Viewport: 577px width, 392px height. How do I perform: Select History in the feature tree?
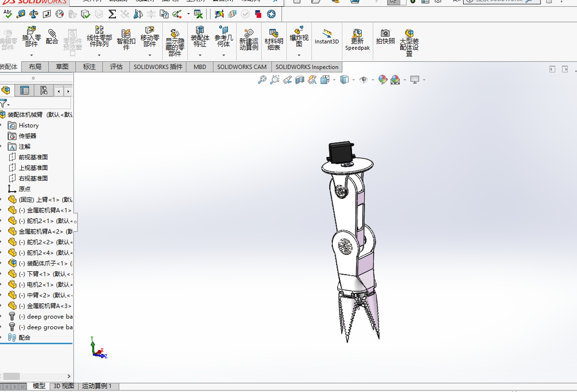tap(28, 126)
